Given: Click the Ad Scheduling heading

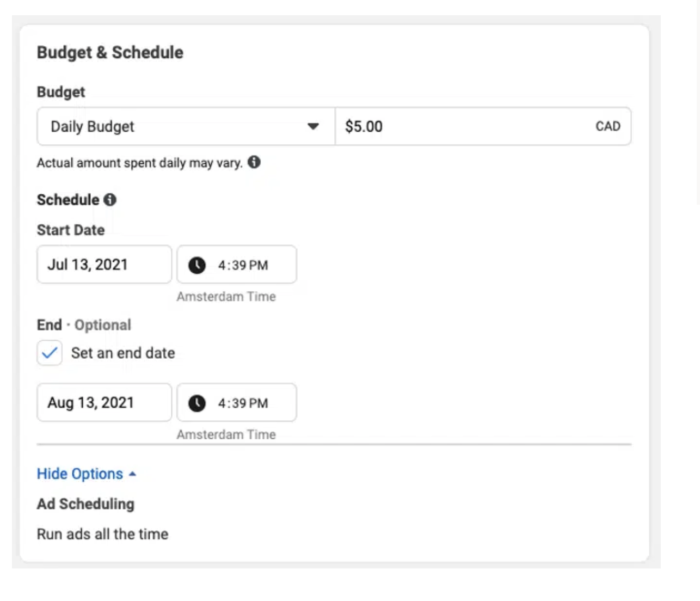Looking at the screenshot, I should (x=85, y=504).
